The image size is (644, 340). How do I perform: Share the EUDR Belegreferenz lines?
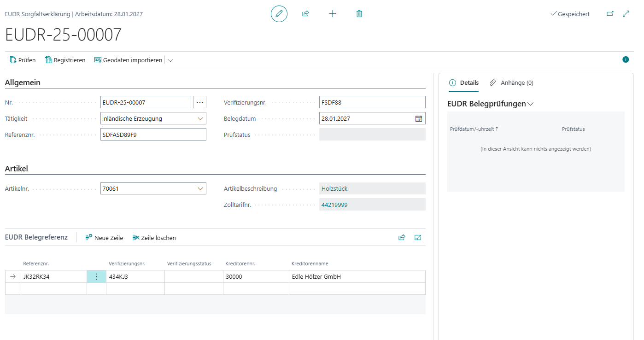pos(402,238)
